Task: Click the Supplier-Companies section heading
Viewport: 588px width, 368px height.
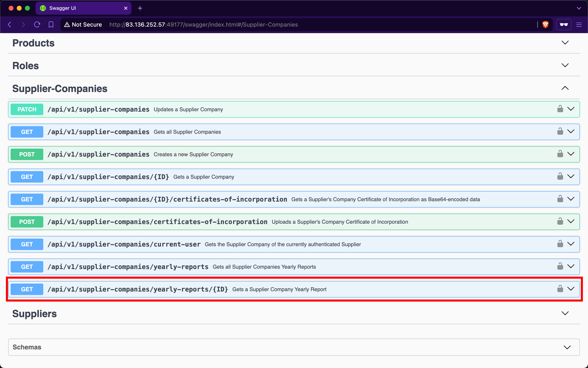Action: pyautogui.click(x=60, y=89)
